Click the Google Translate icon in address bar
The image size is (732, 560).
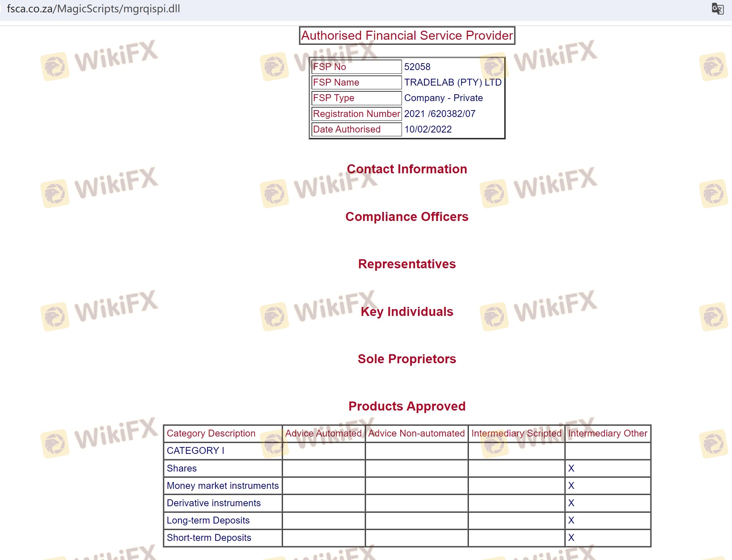coord(717,9)
